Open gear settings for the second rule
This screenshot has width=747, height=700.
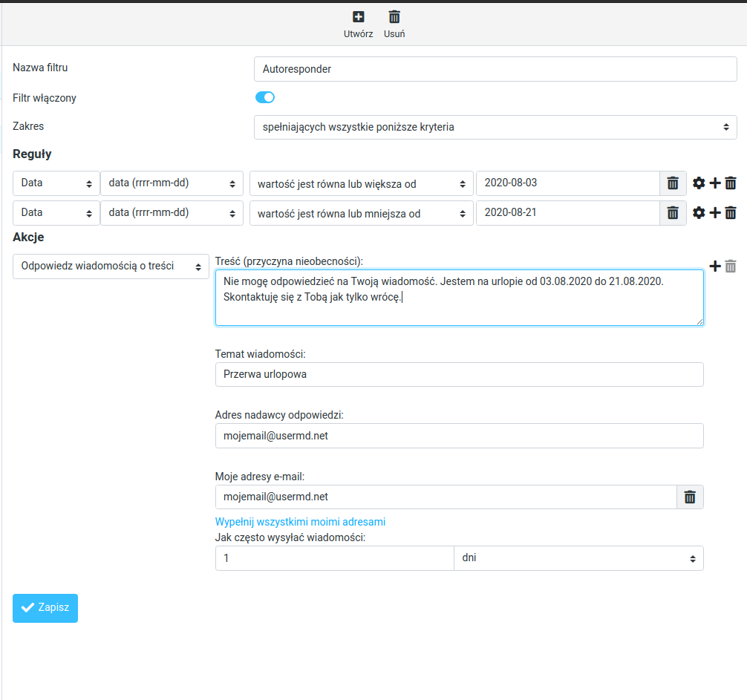click(x=699, y=213)
